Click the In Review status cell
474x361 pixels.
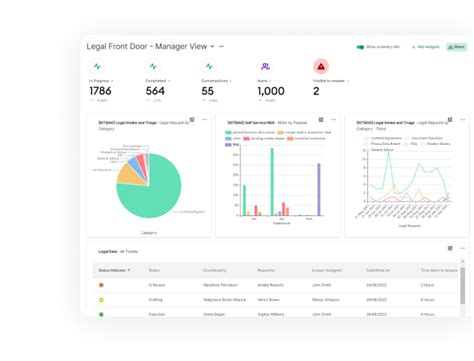[157, 285]
